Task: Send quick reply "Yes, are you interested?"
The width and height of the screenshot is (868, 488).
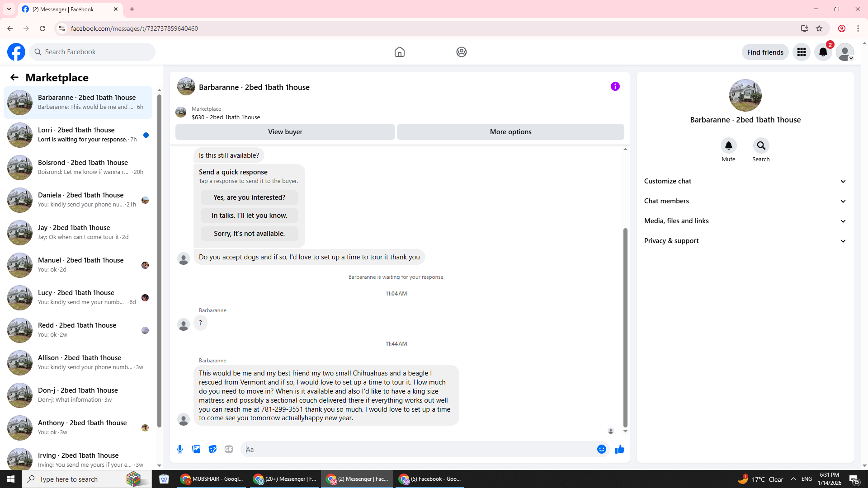Action: pyautogui.click(x=249, y=197)
